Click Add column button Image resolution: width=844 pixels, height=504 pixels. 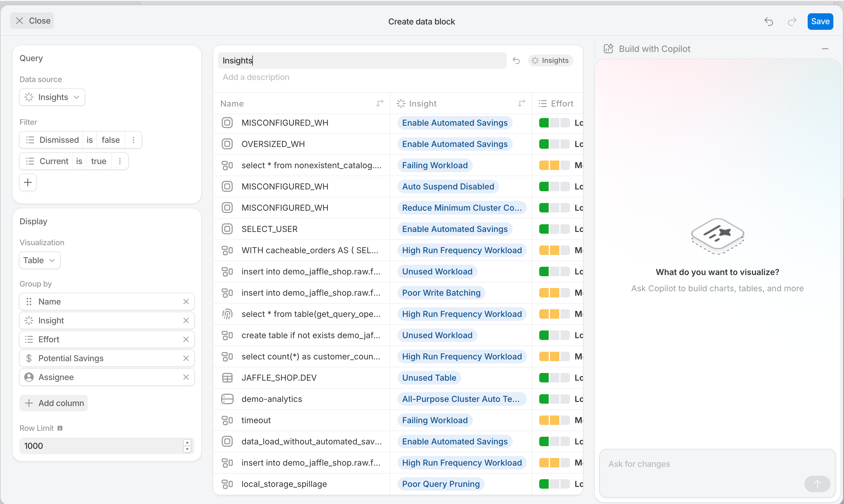coord(54,403)
